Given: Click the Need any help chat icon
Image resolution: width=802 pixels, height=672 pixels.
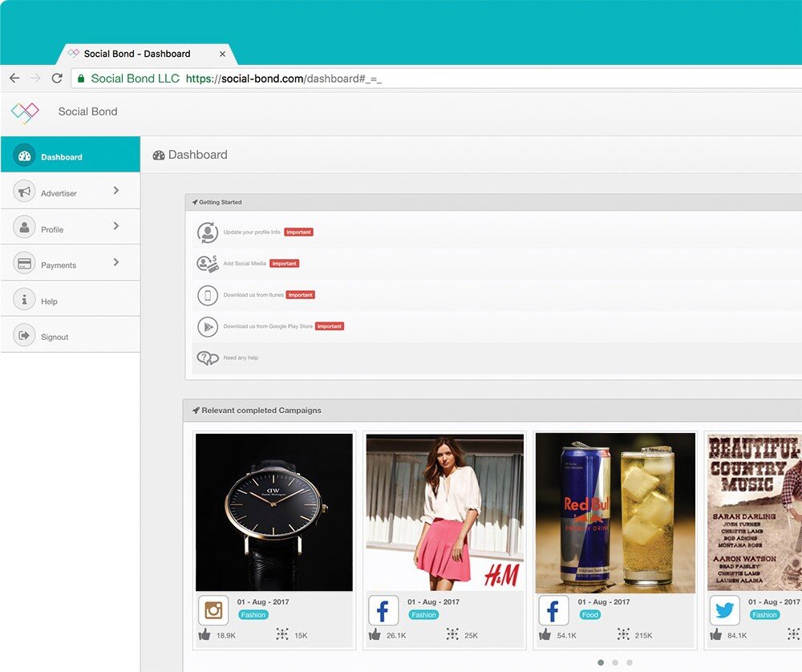Looking at the screenshot, I should click(x=208, y=358).
